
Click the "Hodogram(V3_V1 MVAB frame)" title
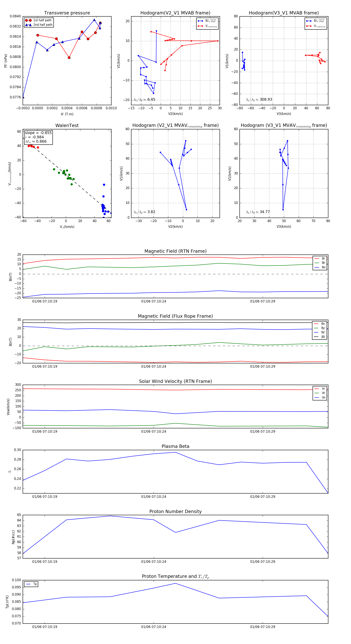click(x=284, y=13)
